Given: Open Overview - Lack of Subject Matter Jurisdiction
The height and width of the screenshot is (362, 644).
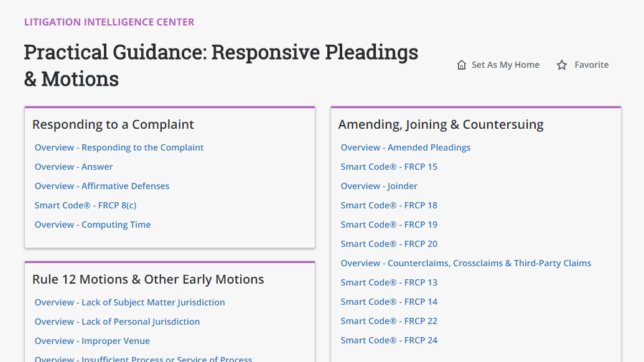Looking at the screenshot, I should pos(129,302).
